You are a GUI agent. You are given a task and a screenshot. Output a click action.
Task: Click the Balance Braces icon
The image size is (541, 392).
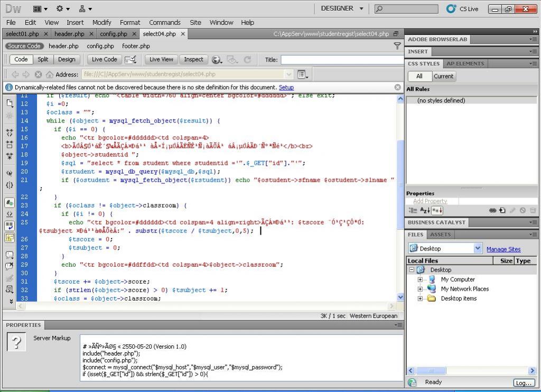pyautogui.click(x=10, y=185)
